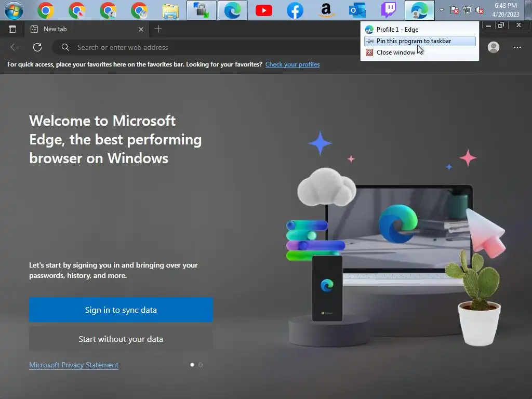The height and width of the screenshot is (399, 532).
Task: Choose Close window in jump list
Action: point(420,52)
